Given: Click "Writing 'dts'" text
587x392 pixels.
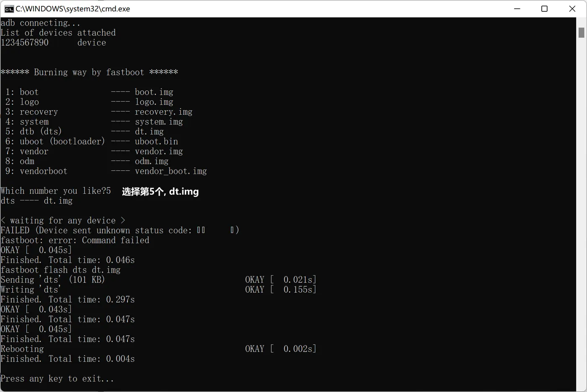Looking at the screenshot, I should point(31,290).
